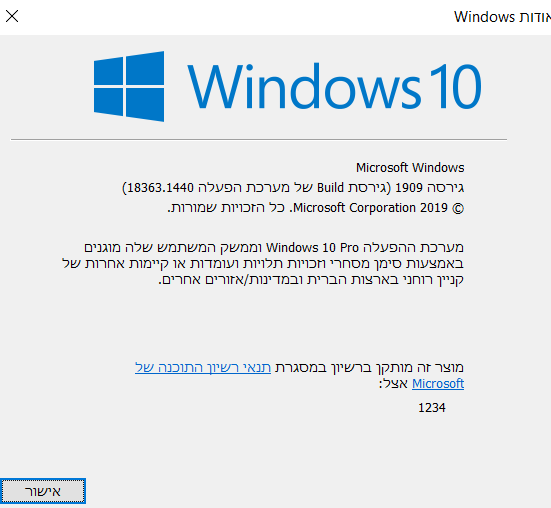
Task: Click the blue Windows flag logo
Action: tap(129, 86)
